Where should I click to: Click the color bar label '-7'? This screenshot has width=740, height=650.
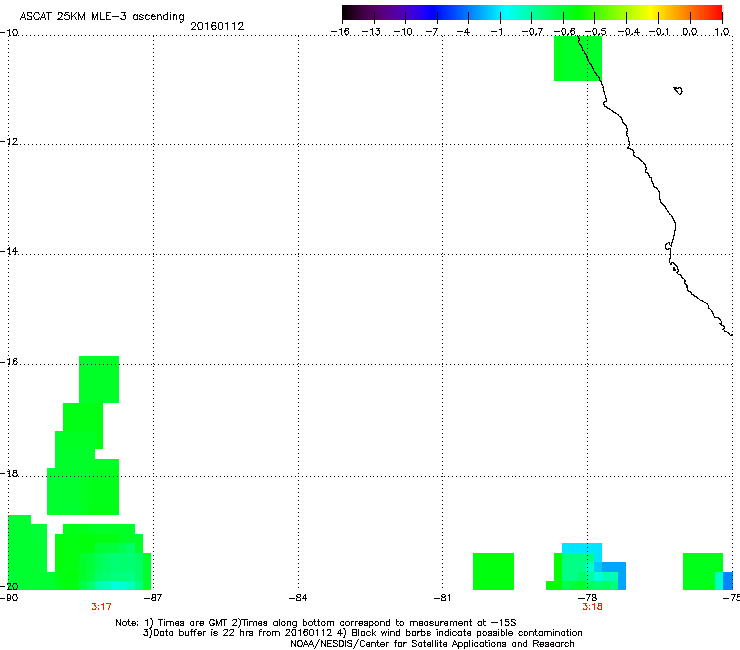click(432, 32)
